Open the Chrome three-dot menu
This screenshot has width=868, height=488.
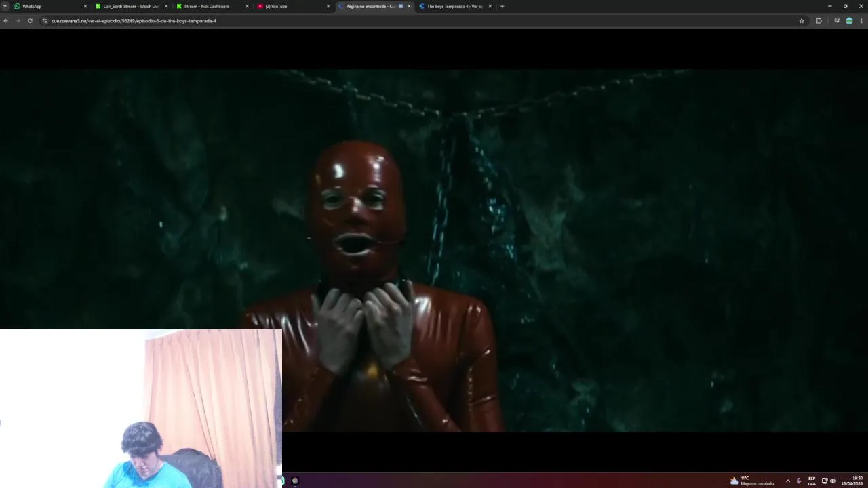click(x=862, y=21)
